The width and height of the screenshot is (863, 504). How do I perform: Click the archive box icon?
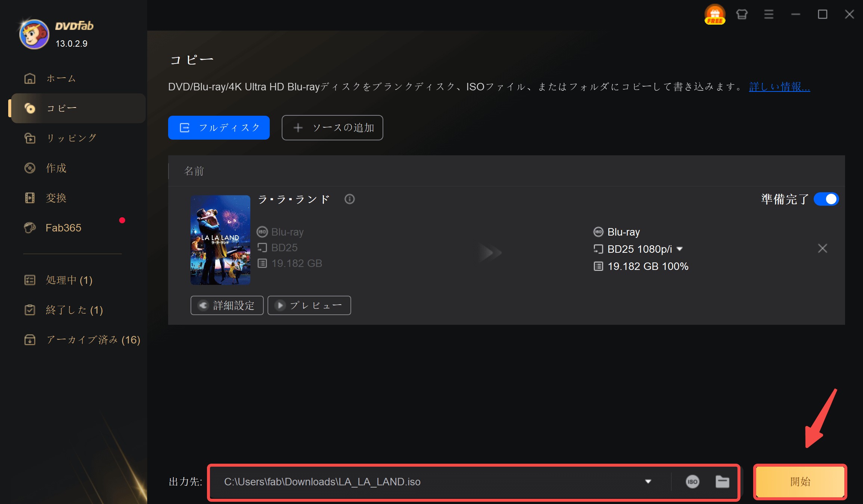click(30, 340)
